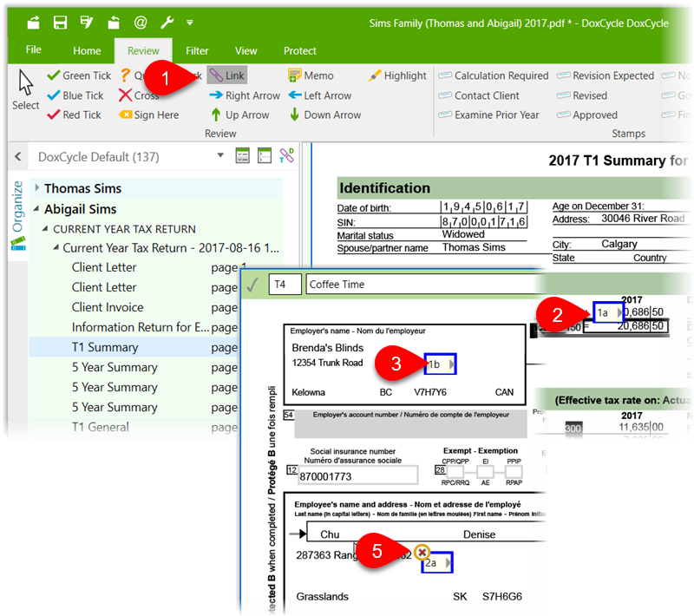Screen dimensions: 694x616
Task: Click the open file icon in quick access toolbar
Action: pos(34,23)
